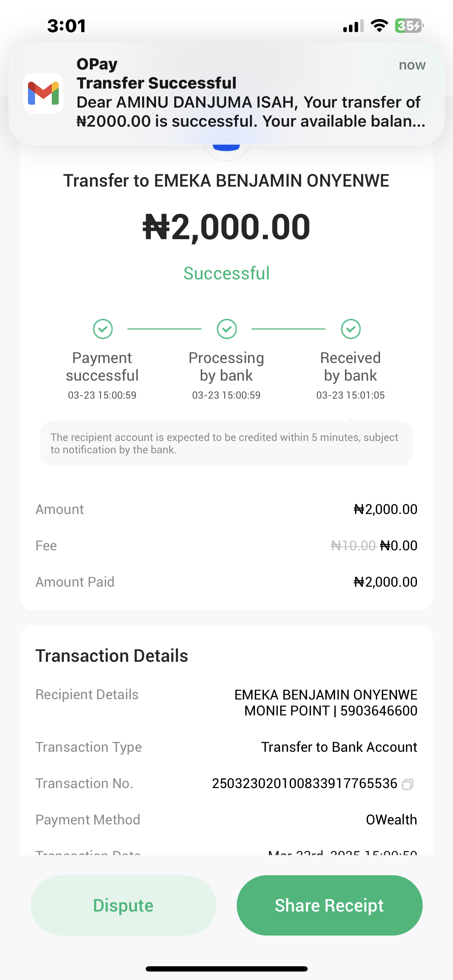Tap the home indicator bar at the bottom

(x=226, y=969)
